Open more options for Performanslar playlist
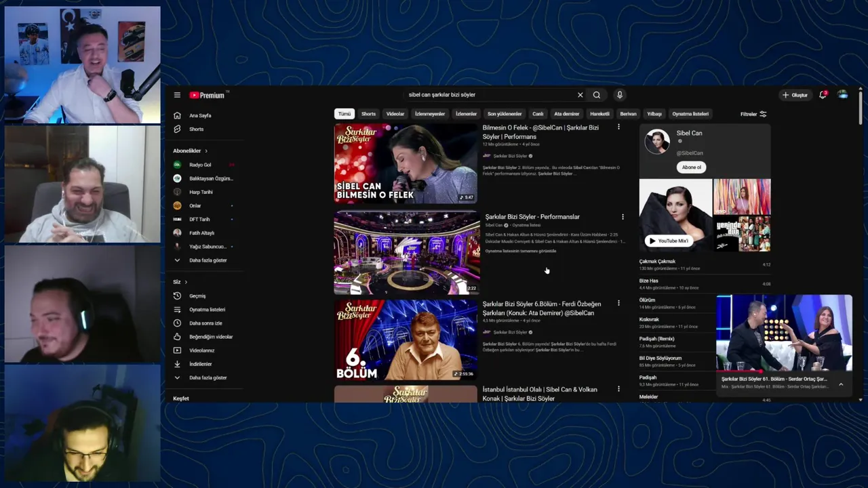 pos(623,217)
